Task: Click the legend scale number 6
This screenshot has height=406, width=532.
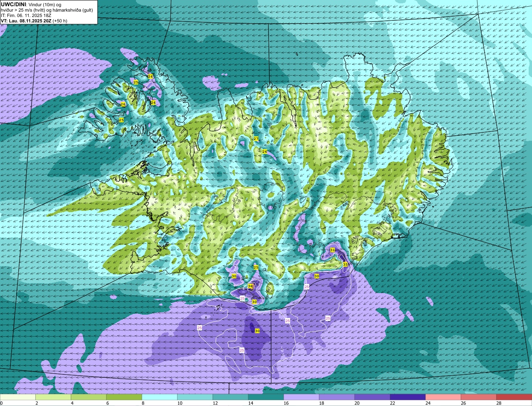Action: tap(107, 403)
